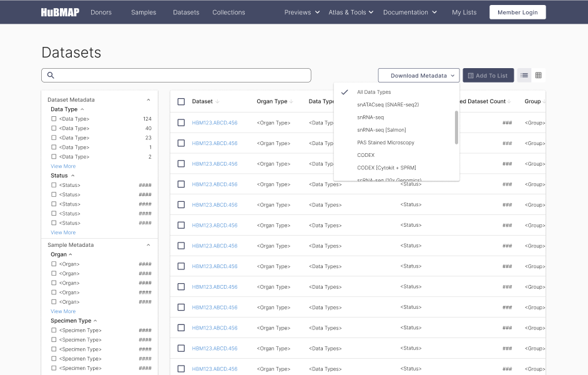Open the Download Metadata dropdown

click(x=418, y=74)
